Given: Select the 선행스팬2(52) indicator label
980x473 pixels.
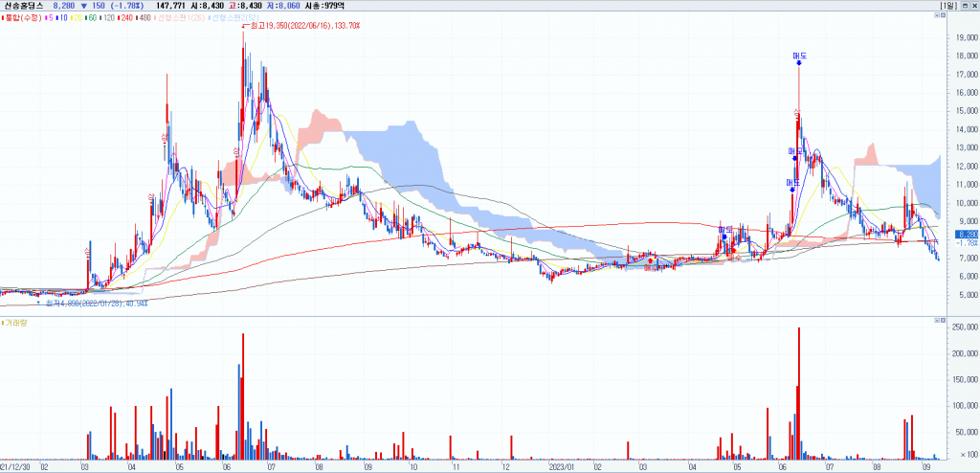Looking at the screenshot, I should [x=233, y=18].
